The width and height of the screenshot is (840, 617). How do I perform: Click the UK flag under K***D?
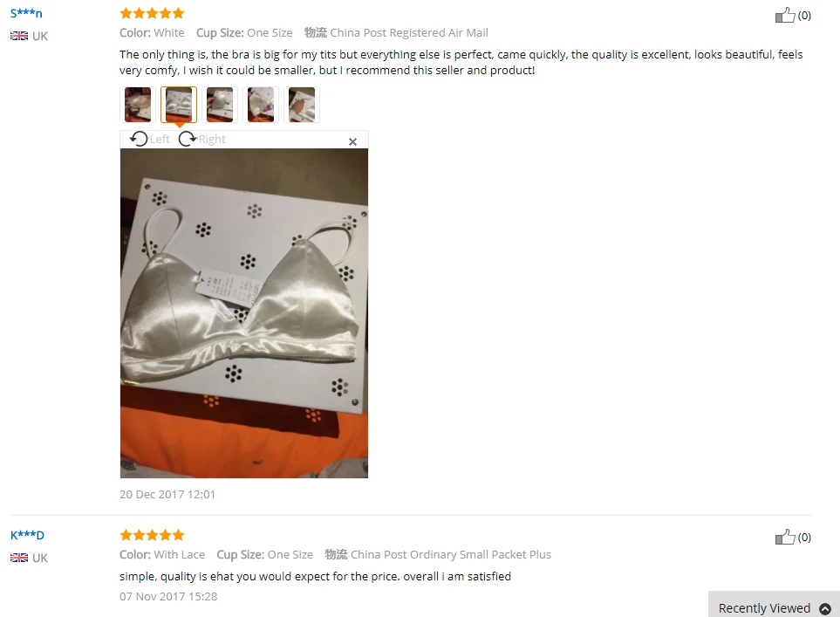pos(19,558)
